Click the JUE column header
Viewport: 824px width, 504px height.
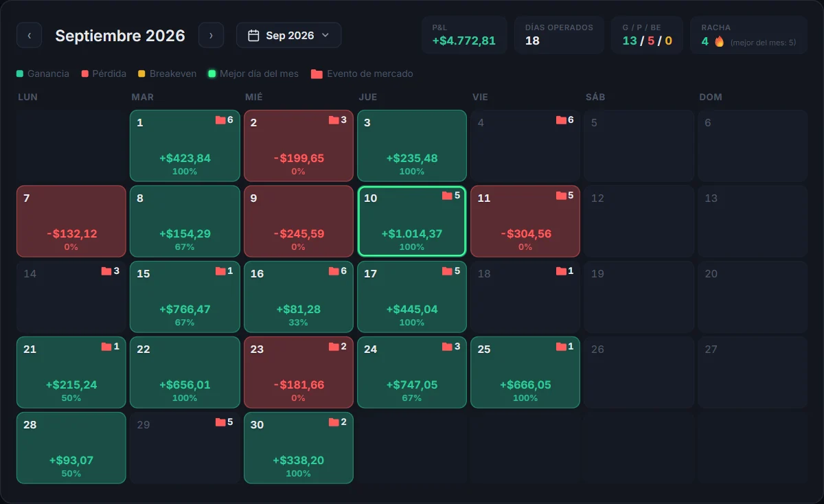(367, 97)
